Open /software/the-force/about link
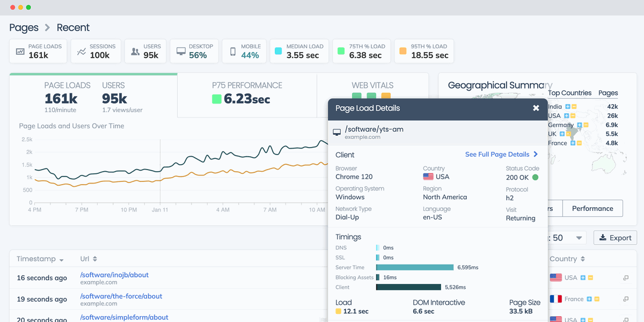Screen dimensions: 644x322 click(121, 296)
